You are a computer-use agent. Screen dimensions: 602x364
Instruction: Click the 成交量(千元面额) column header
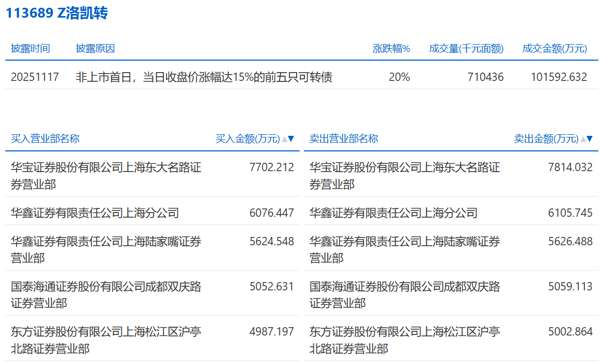[466, 49]
